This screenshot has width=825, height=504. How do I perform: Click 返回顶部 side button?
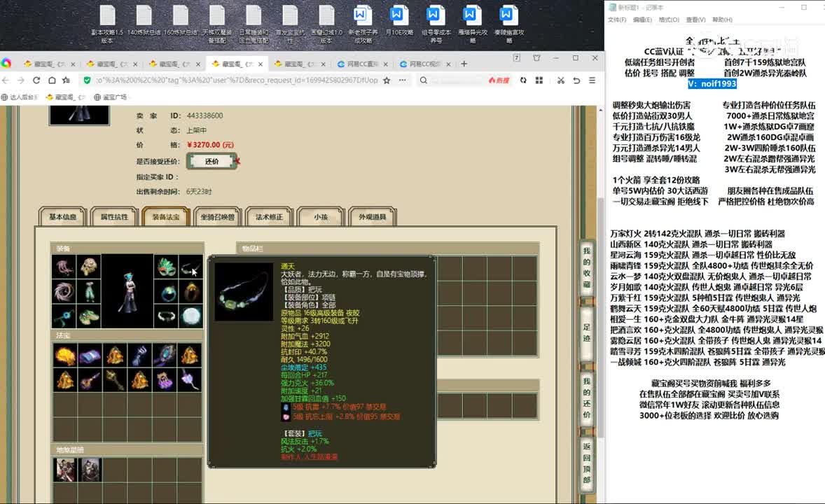tap(587, 463)
